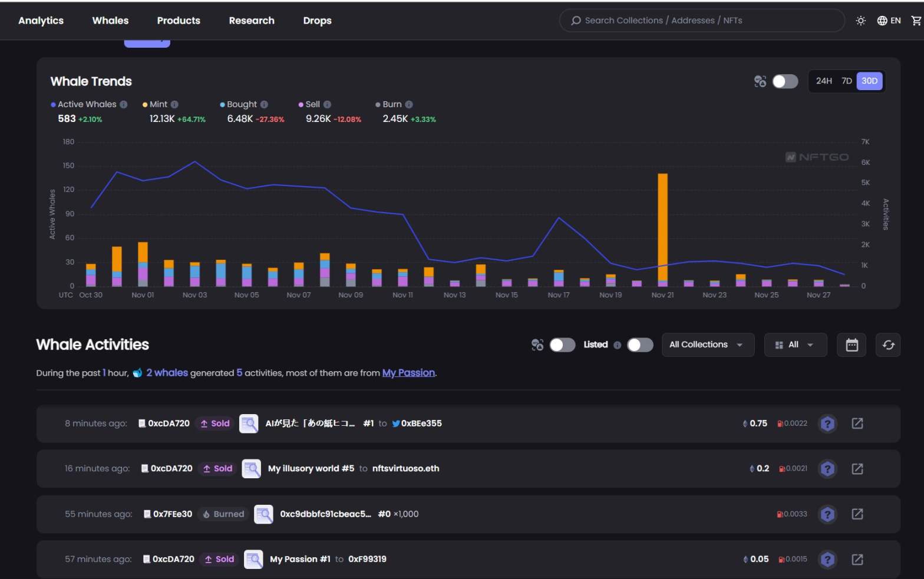Expand the All Collections dropdown

(x=707, y=345)
